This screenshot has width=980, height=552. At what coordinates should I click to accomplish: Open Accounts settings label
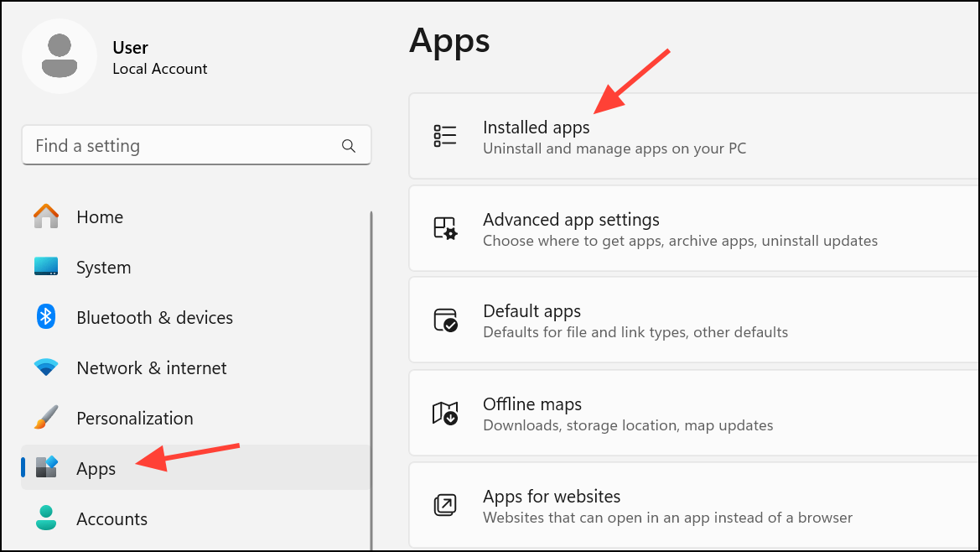[111, 519]
